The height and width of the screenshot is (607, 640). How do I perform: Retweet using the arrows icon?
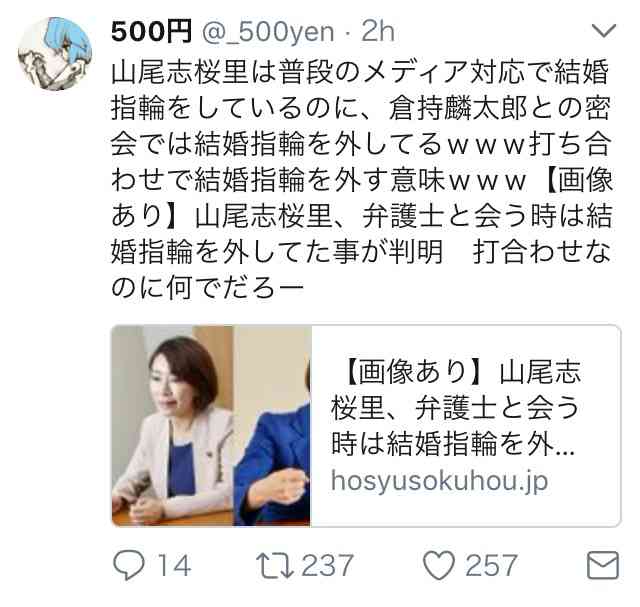pos(275,565)
